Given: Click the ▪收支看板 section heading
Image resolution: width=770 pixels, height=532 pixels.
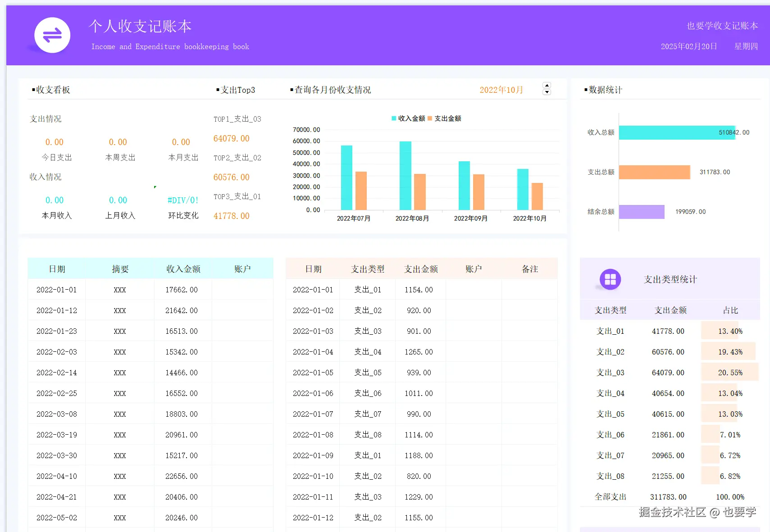Looking at the screenshot, I should [x=51, y=90].
